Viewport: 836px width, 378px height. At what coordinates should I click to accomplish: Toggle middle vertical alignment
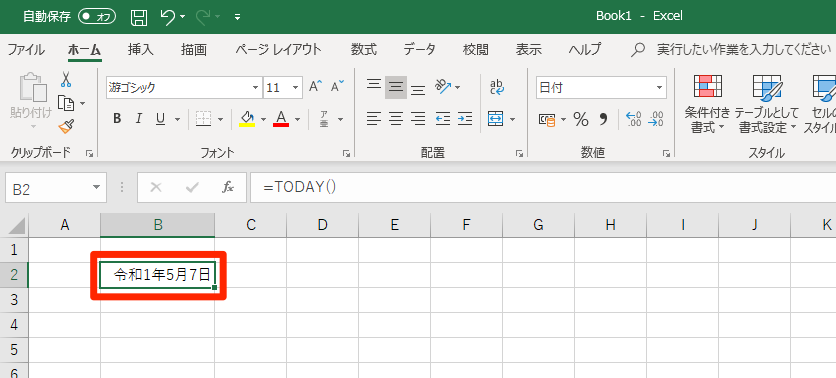396,87
